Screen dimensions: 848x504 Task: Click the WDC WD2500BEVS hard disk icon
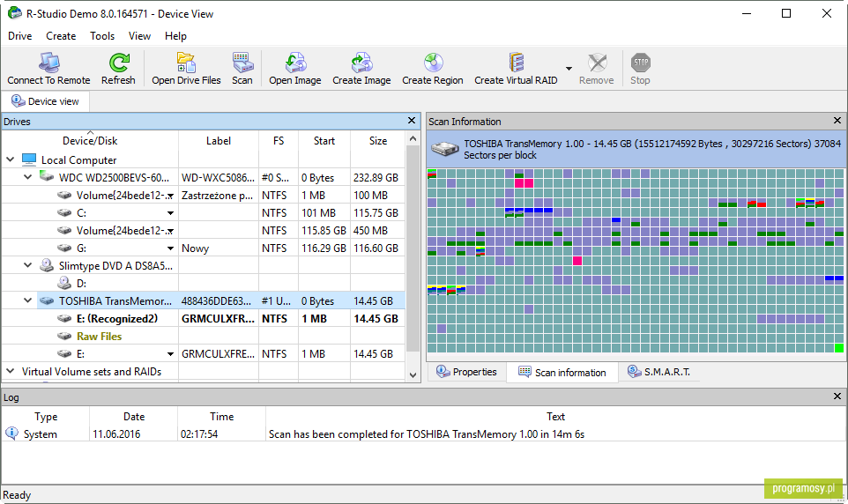[47, 176]
